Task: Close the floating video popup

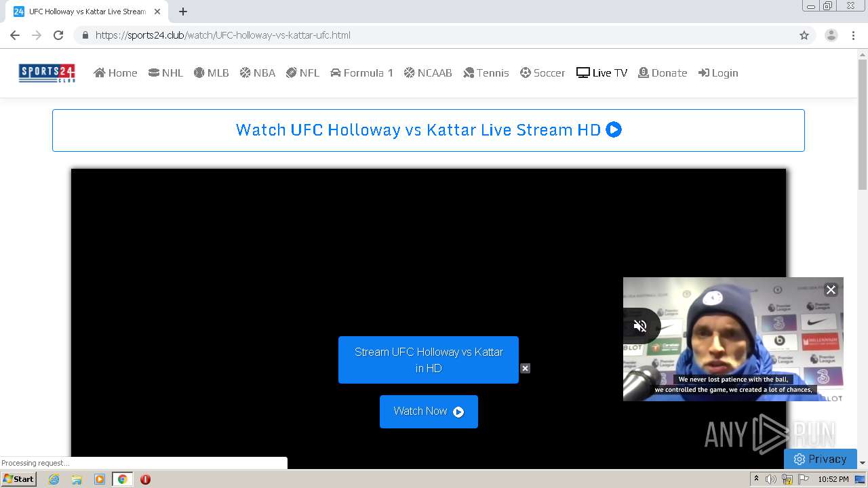Action: pyautogui.click(x=831, y=289)
